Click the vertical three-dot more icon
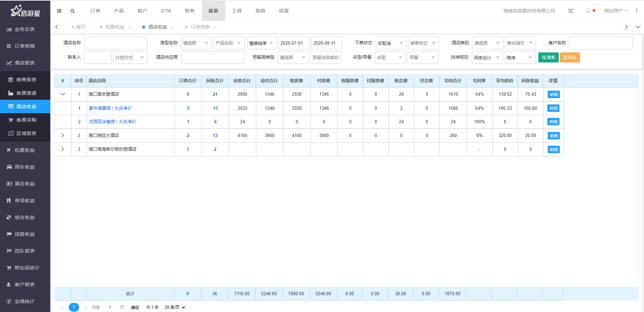 tap(637, 11)
